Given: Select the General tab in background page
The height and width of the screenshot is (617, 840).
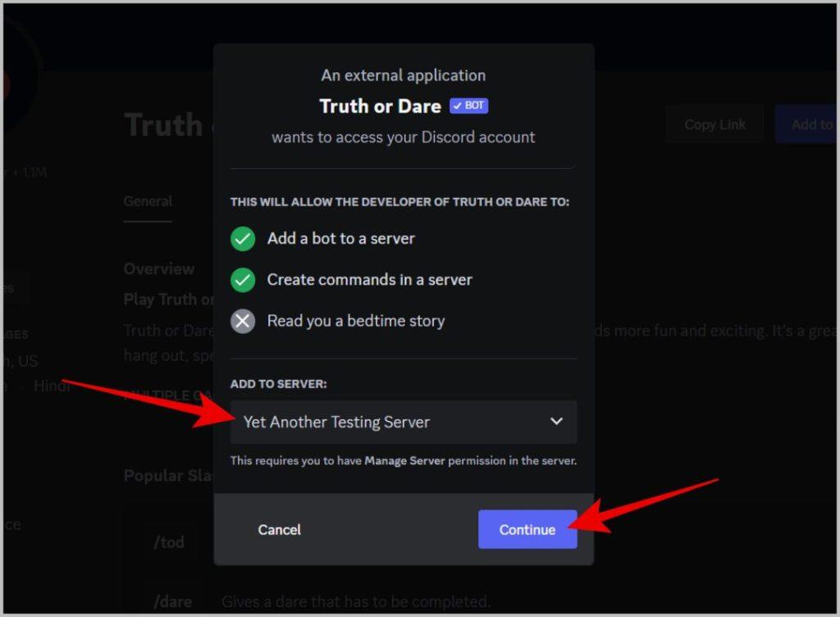Looking at the screenshot, I should pyautogui.click(x=148, y=201).
